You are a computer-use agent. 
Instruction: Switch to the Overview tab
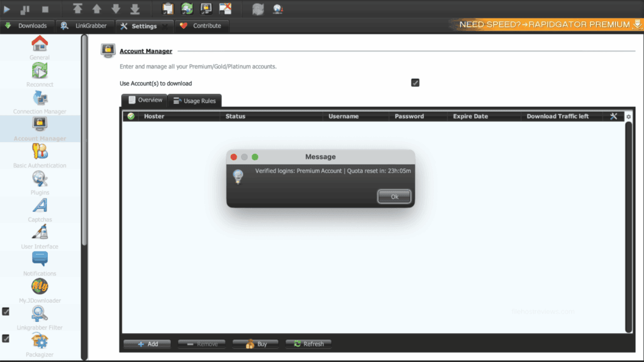tap(145, 100)
